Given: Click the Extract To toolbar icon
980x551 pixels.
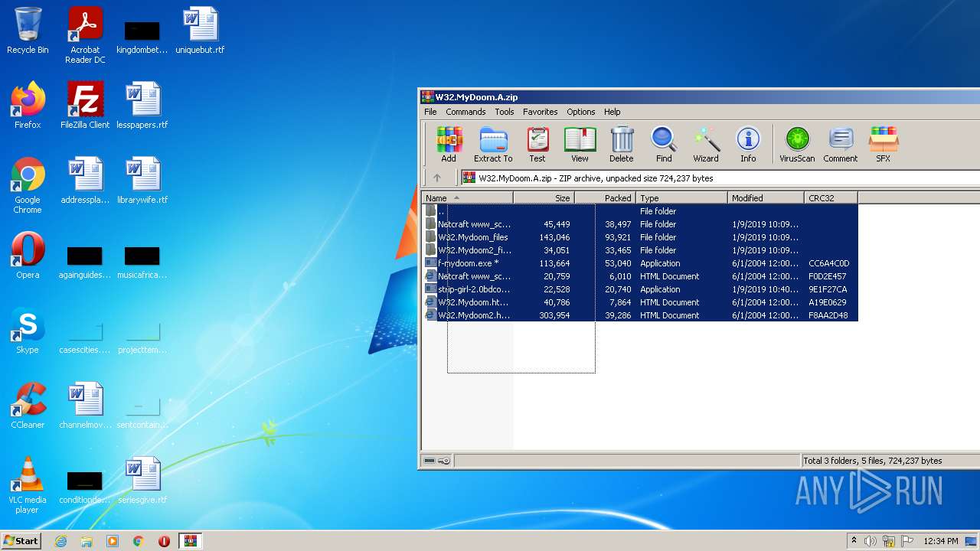Looking at the screenshot, I should coord(493,145).
